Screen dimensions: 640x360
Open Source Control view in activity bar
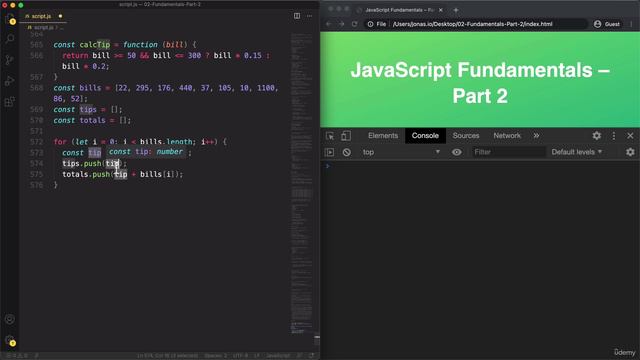[10, 60]
